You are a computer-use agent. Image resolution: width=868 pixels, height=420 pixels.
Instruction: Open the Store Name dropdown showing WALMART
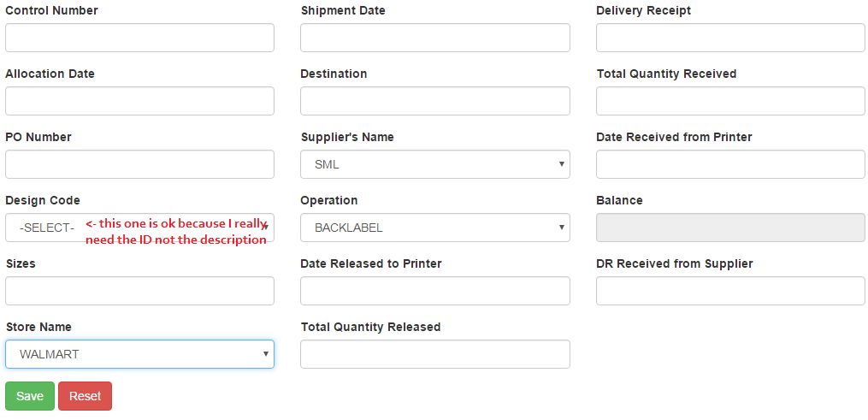pos(139,354)
